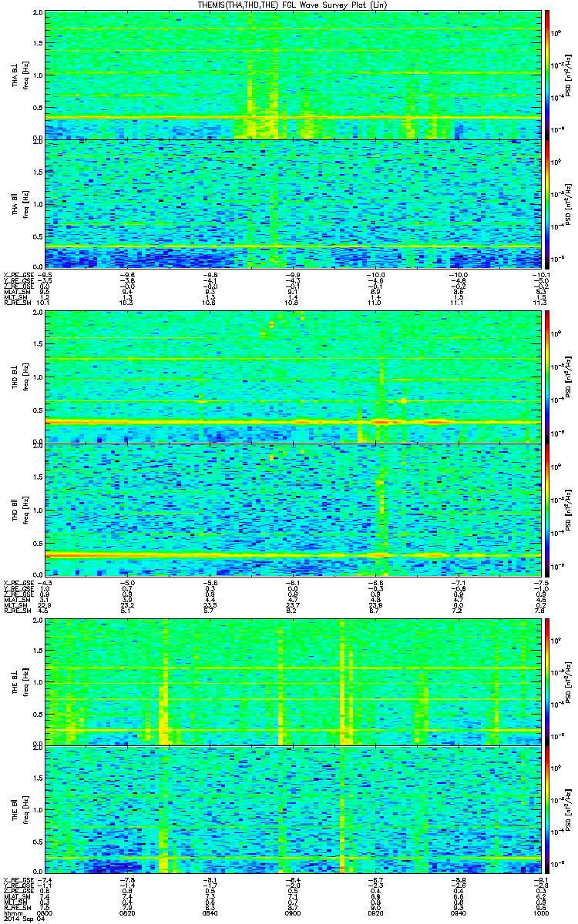Image resolution: width=578 pixels, height=924 pixels.
Task: Click the PSD [nT²/Hz] label beside THE BII
Action: pyautogui.click(x=570, y=811)
